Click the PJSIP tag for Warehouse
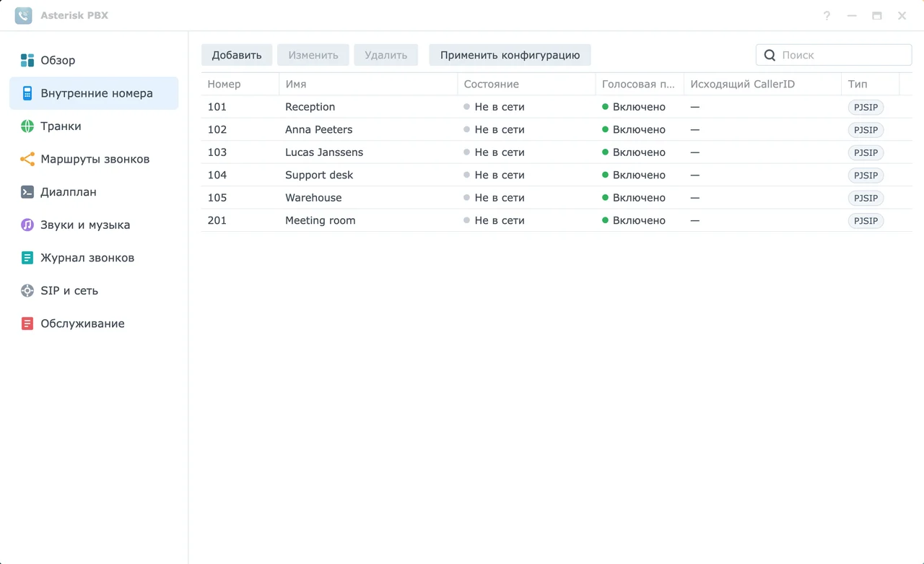 click(x=866, y=198)
